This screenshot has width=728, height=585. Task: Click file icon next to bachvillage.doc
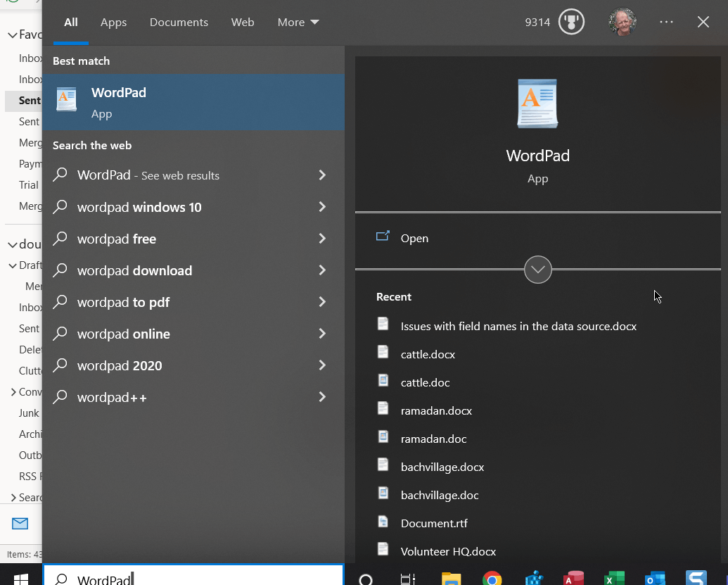pos(383,493)
